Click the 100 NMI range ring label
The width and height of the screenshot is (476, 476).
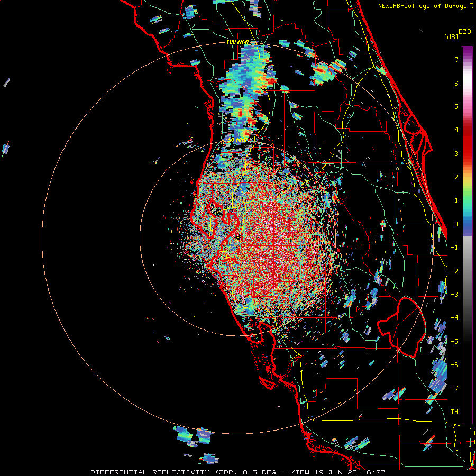click(237, 42)
